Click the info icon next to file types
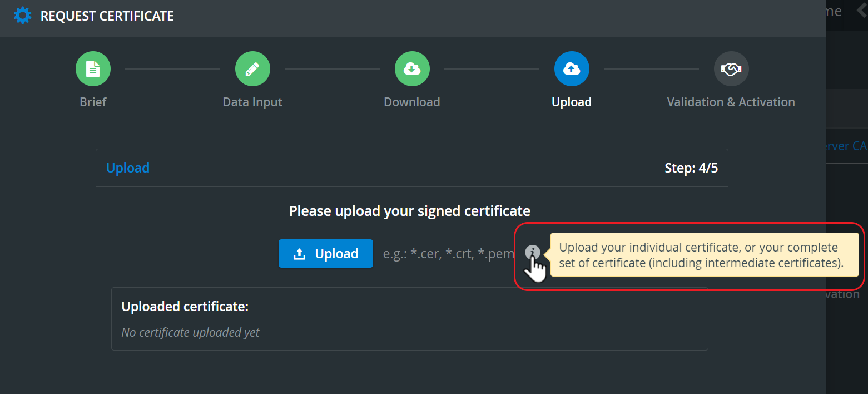 (533, 253)
